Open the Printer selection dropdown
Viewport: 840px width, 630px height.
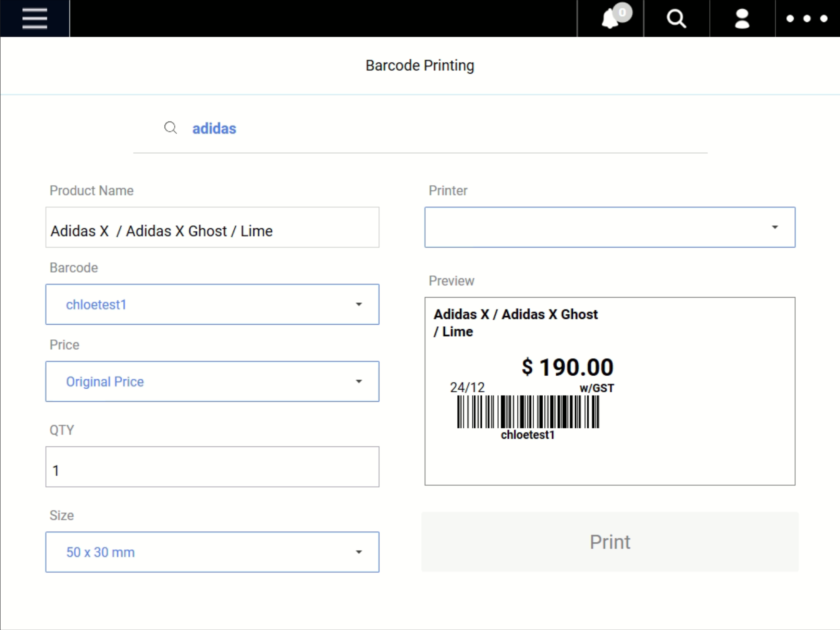pos(610,227)
